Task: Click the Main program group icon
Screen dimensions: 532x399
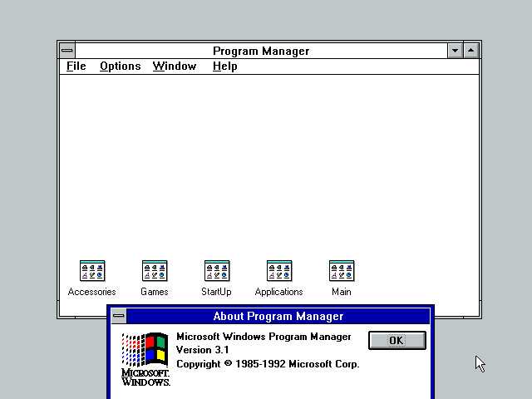Action: pyautogui.click(x=342, y=271)
